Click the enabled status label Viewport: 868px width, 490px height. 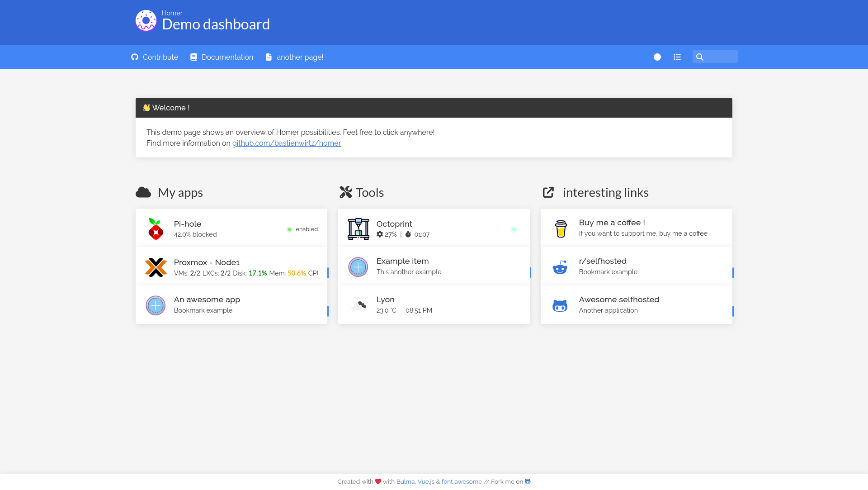[307, 229]
